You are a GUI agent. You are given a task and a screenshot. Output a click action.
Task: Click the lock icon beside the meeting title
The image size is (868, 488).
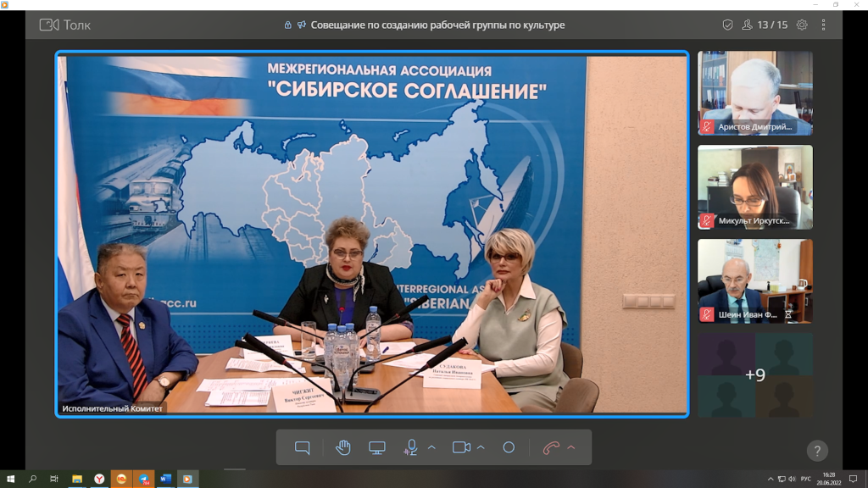tap(288, 25)
